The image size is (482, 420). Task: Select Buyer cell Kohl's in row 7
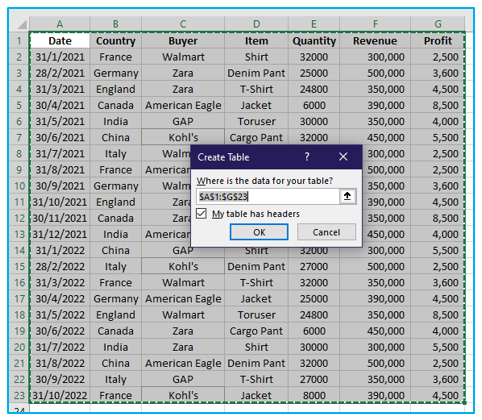coord(183,137)
